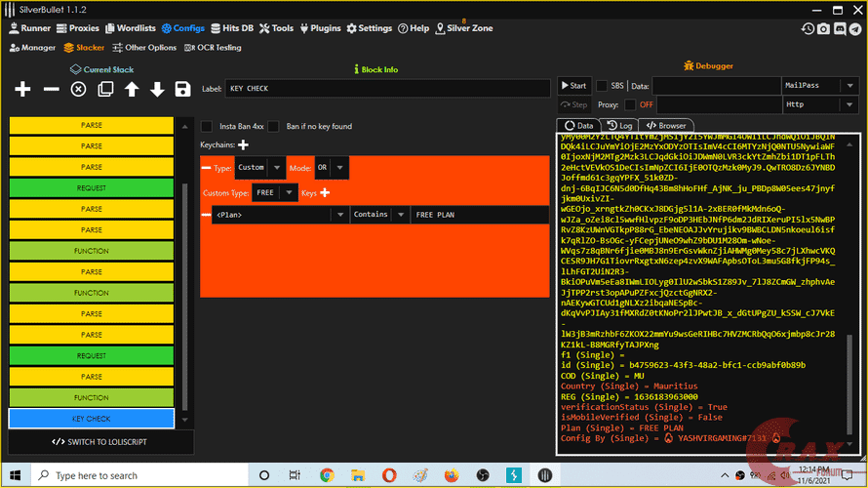Open MailPass wordlist type dropdown
Image resolution: width=868 pixels, height=488 pixels.
point(820,86)
